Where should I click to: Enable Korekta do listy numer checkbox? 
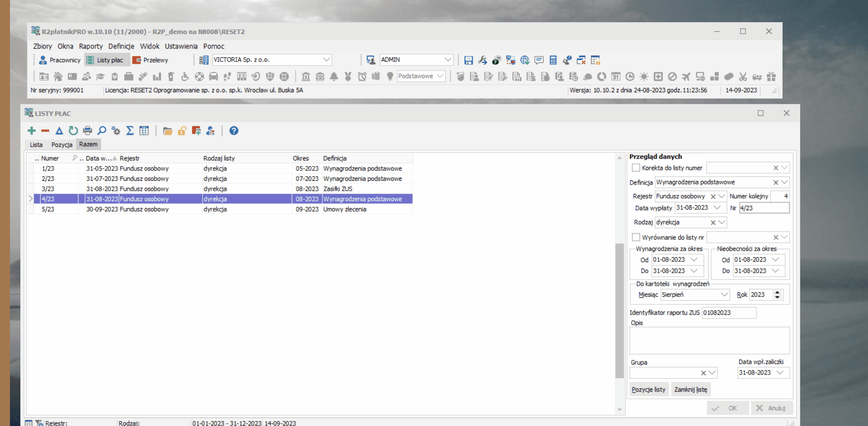click(636, 168)
